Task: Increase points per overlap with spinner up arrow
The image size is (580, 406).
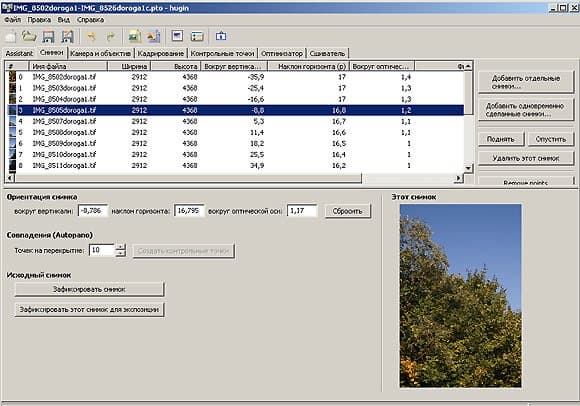Action: (120, 247)
